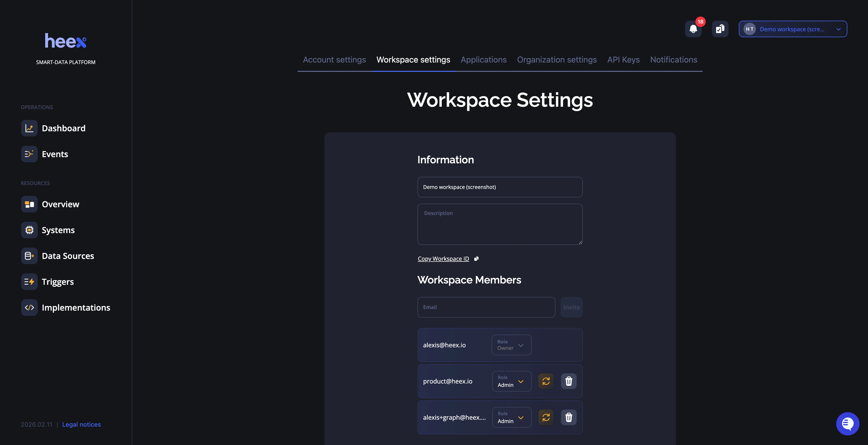Image resolution: width=868 pixels, height=445 pixels.
Task: Change role dropdown for product@heex.io
Action: click(x=511, y=381)
